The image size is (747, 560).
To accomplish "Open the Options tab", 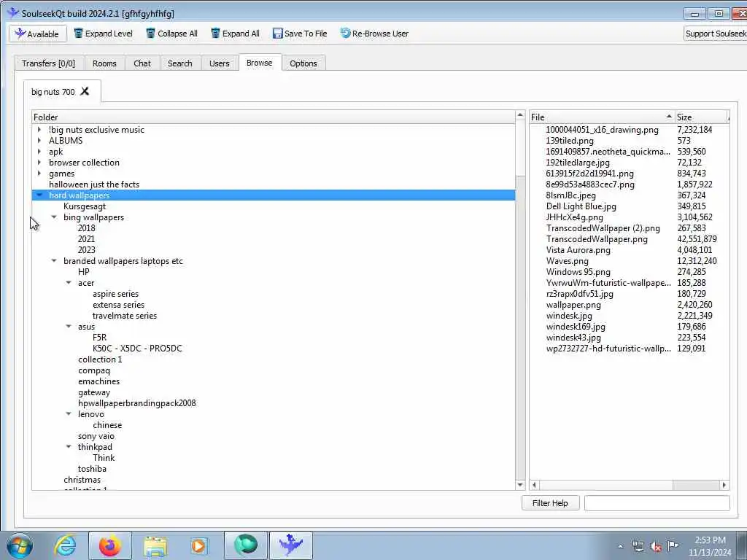I will [303, 63].
